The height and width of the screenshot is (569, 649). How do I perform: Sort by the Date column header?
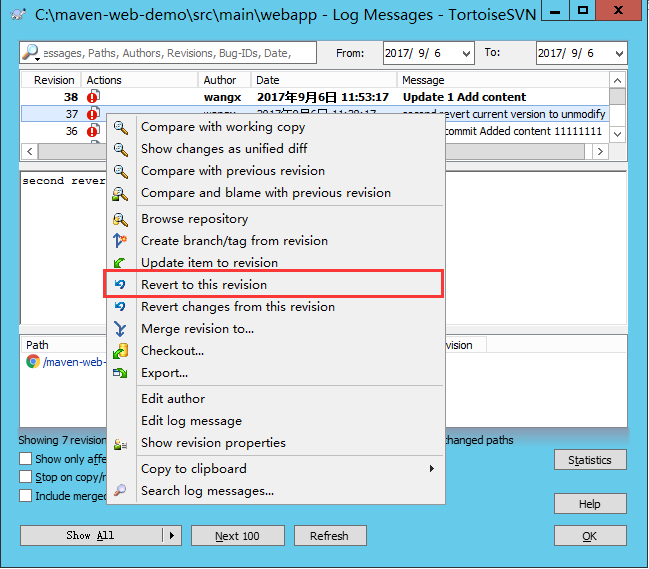[x=324, y=80]
